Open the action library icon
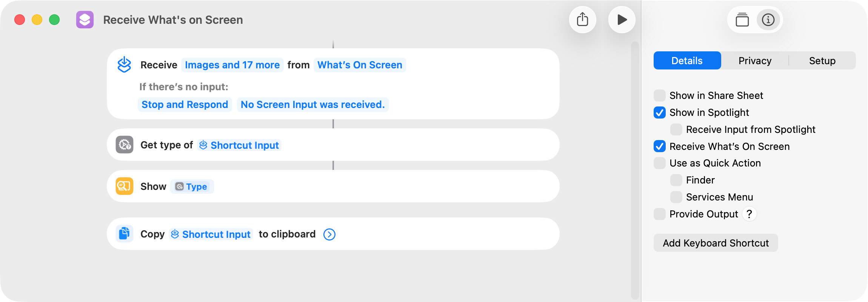Image resolution: width=868 pixels, height=302 pixels. (x=742, y=20)
